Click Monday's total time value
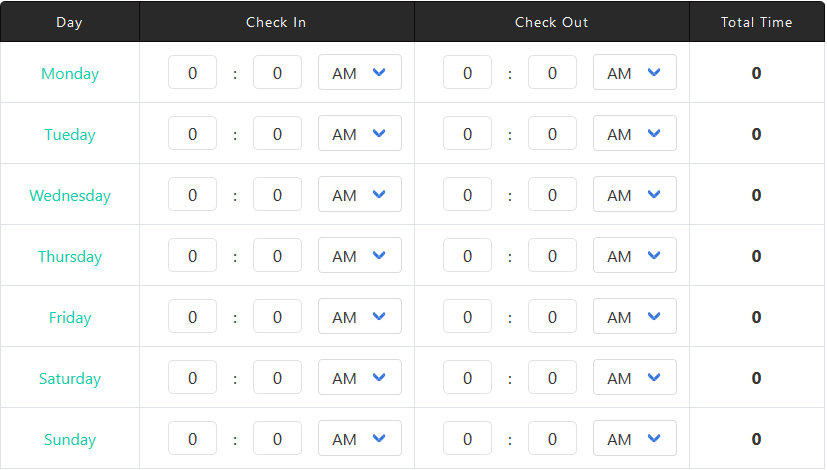The image size is (827, 470). pyautogui.click(x=756, y=73)
